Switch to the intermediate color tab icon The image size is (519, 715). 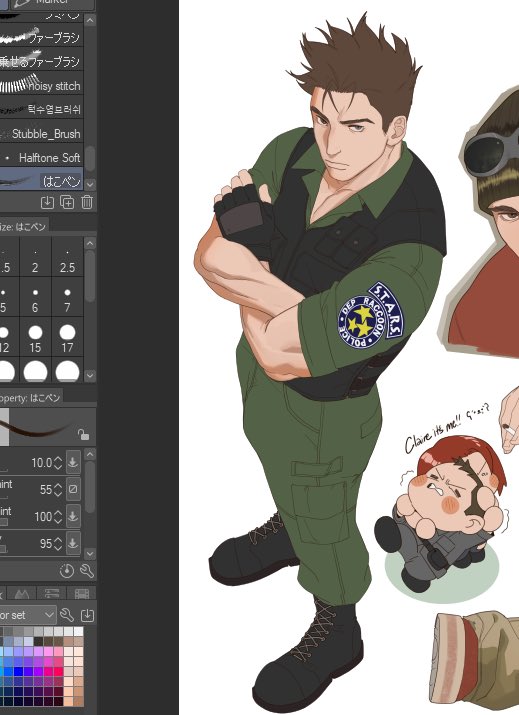pos(22,593)
